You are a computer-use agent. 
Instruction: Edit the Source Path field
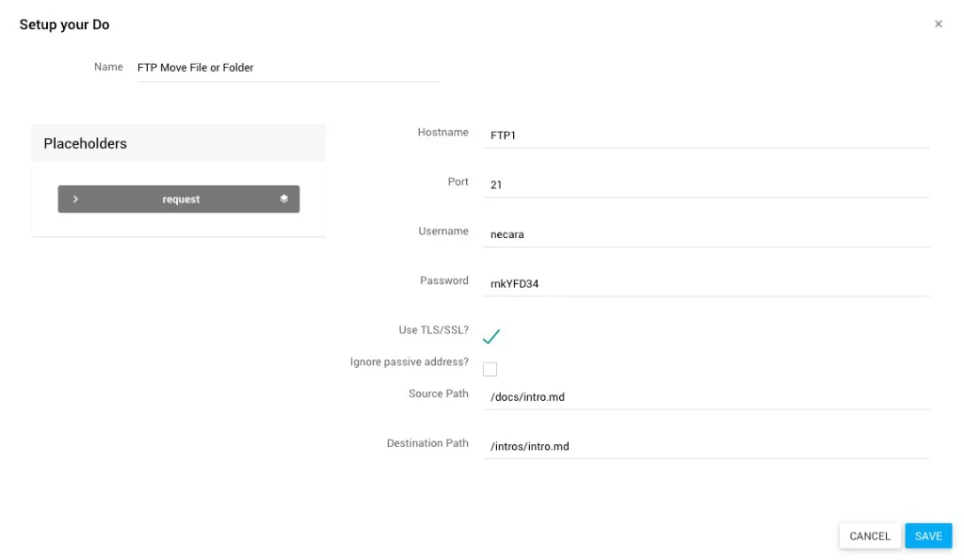(709, 397)
